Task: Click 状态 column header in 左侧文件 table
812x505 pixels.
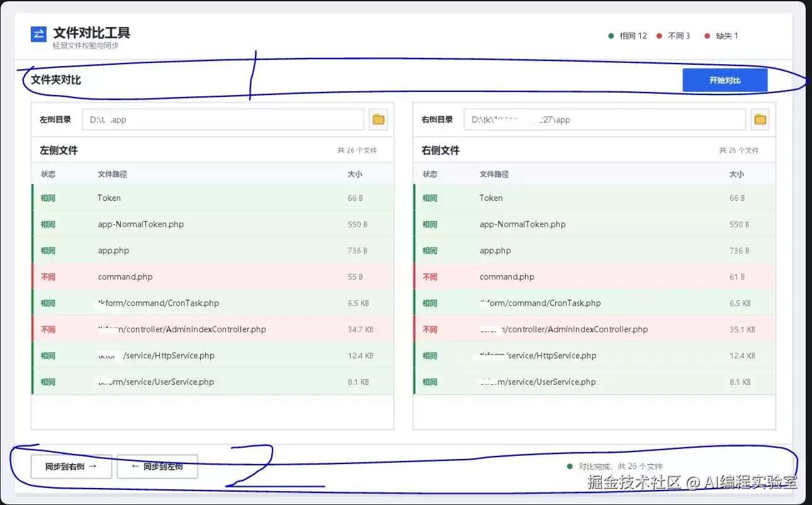Action: [48, 174]
